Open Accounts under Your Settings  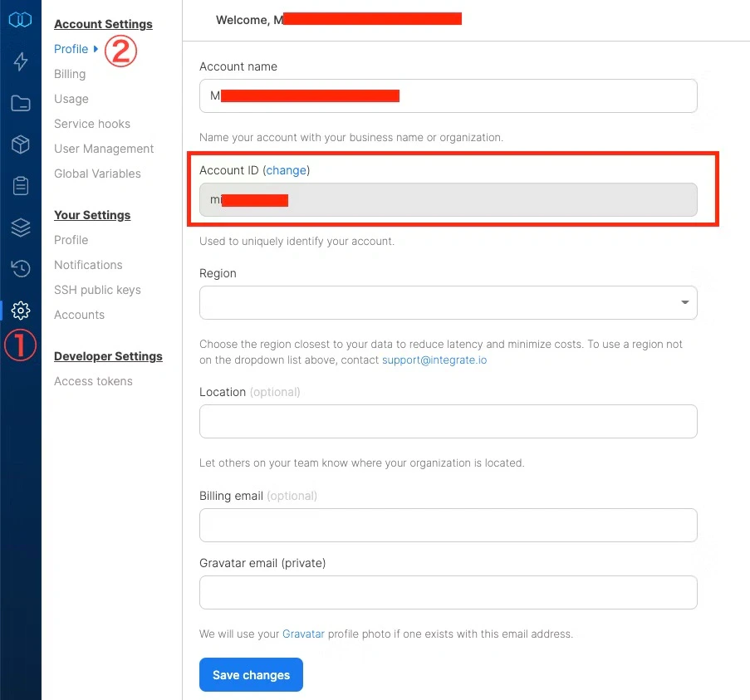click(79, 314)
